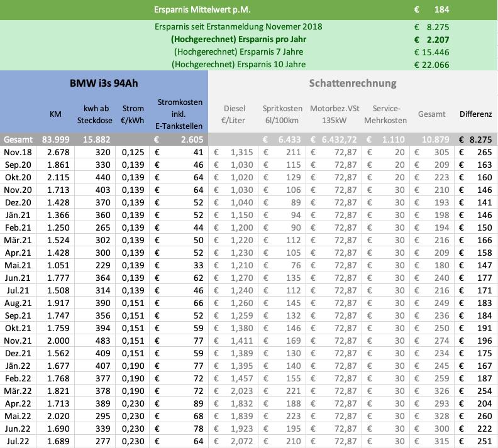This screenshot has height=448, width=498.
Task: Select the 'KM' column header
Action: click(x=55, y=114)
